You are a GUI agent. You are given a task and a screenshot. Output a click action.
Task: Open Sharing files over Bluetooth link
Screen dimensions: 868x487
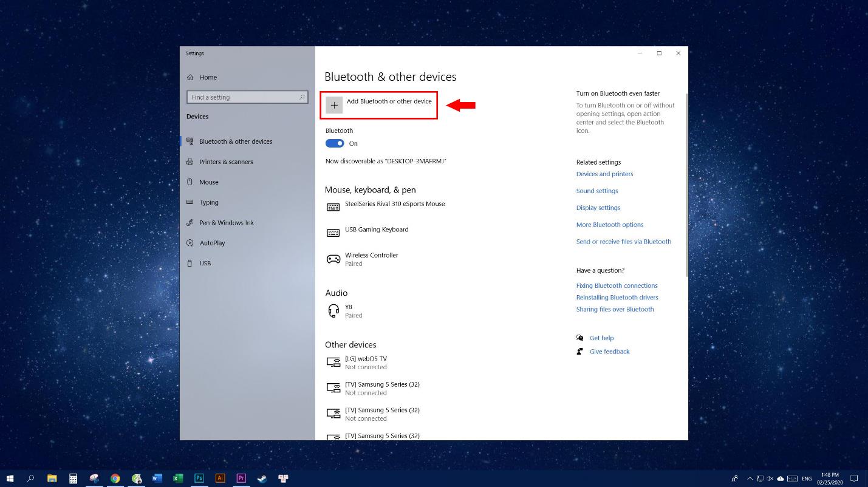(x=615, y=310)
